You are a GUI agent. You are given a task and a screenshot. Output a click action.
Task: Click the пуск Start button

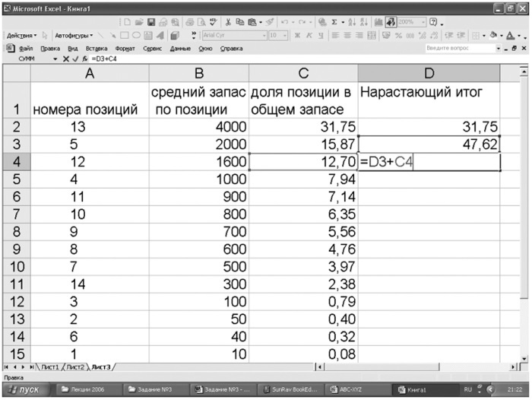pos(24,389)
